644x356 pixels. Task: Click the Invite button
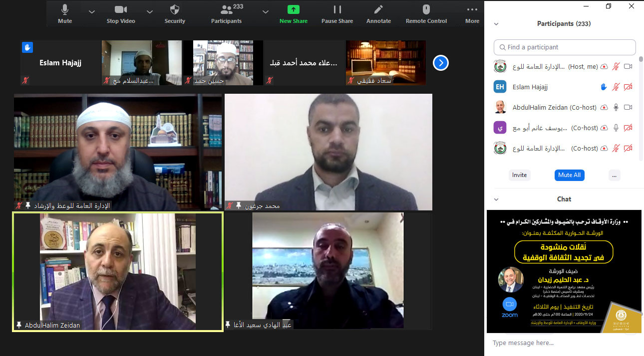[519, 175]
